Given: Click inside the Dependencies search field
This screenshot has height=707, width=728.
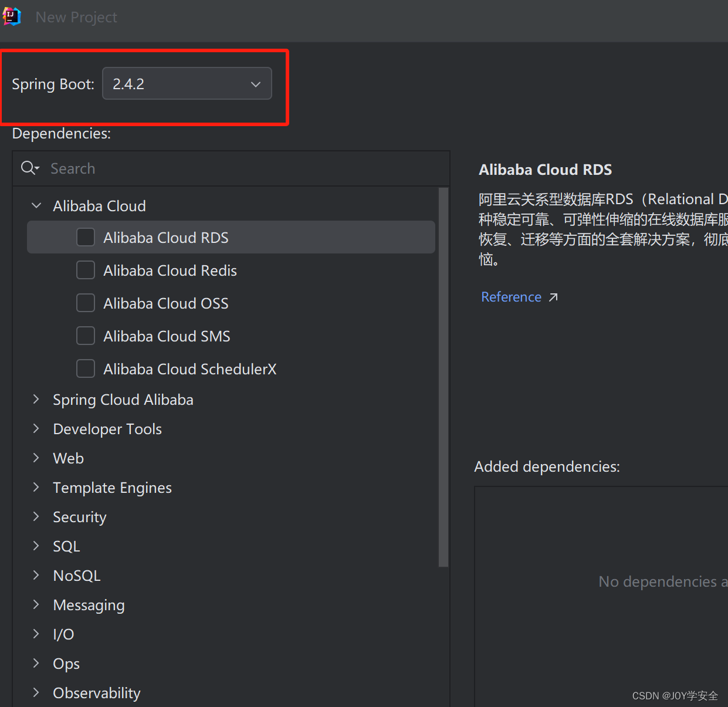Looking at the screenshot, I should (x=176, y=168).
